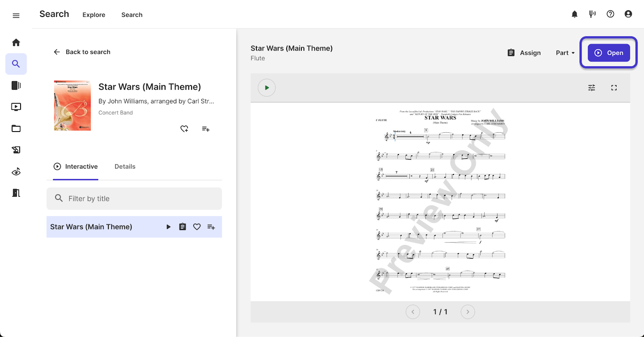This screenshot has width=644, height=337.
Task: Enter fullscreen score preview
Action: (614, 88)
